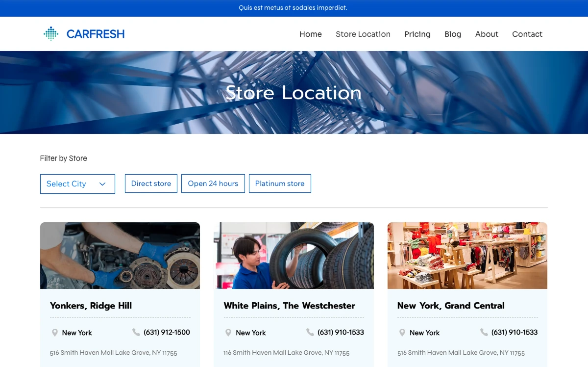Screen dimensions: 588x367
Task: Click '516 Smith Haven Mall' address in Grand Central card
Action: (461, 353)
